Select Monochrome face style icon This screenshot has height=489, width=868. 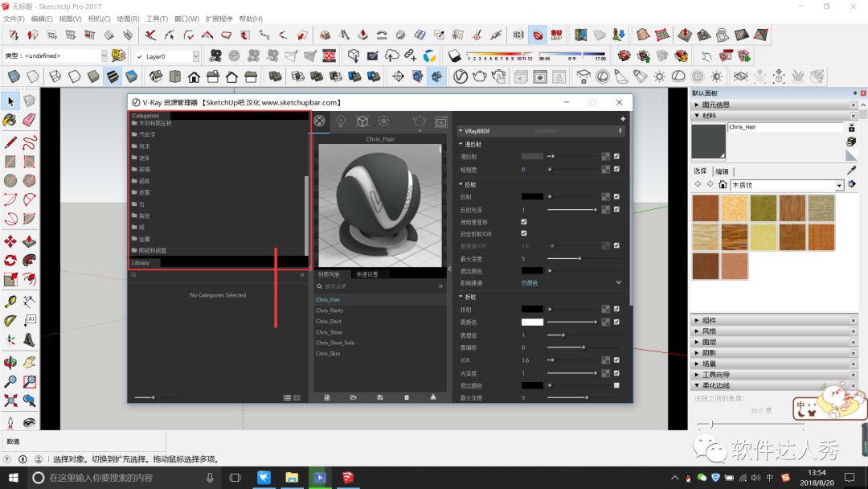131,76
